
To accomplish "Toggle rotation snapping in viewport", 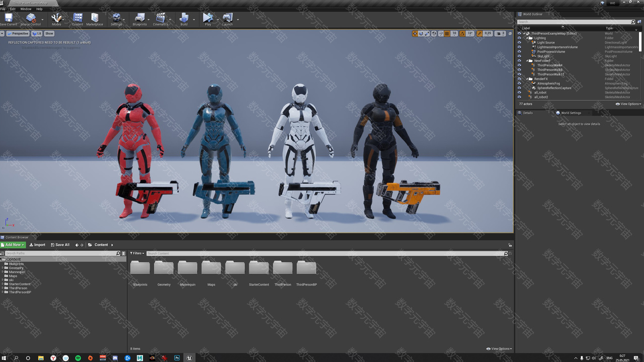I will tap(462, 34).
